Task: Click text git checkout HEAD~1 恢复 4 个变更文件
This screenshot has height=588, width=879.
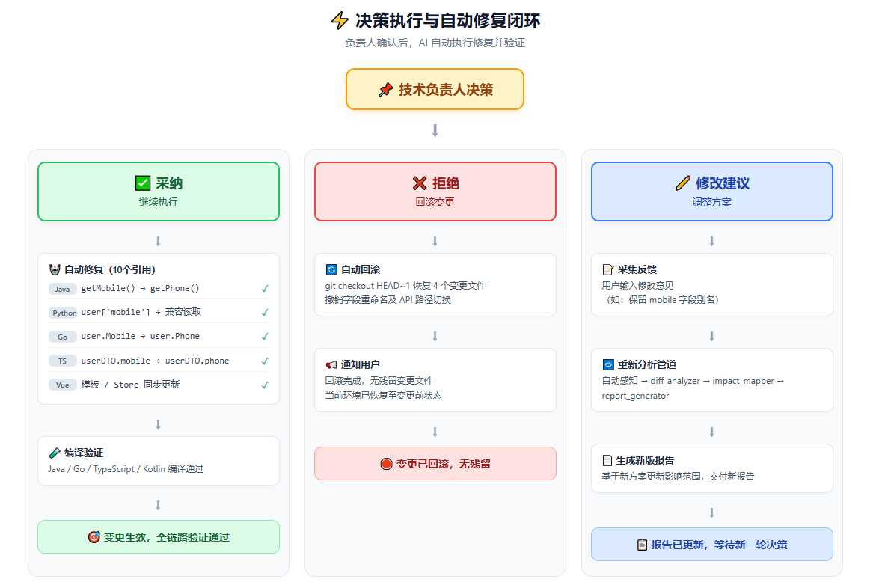Action: (x=405, y=286)
